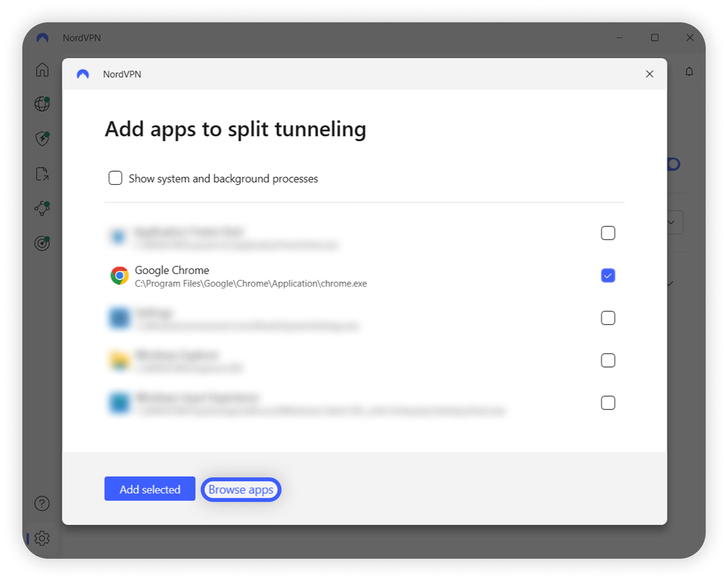Check the last app's checkbox in the list
728x581 pixels.
pyautogui.click(x=608, y=403)
